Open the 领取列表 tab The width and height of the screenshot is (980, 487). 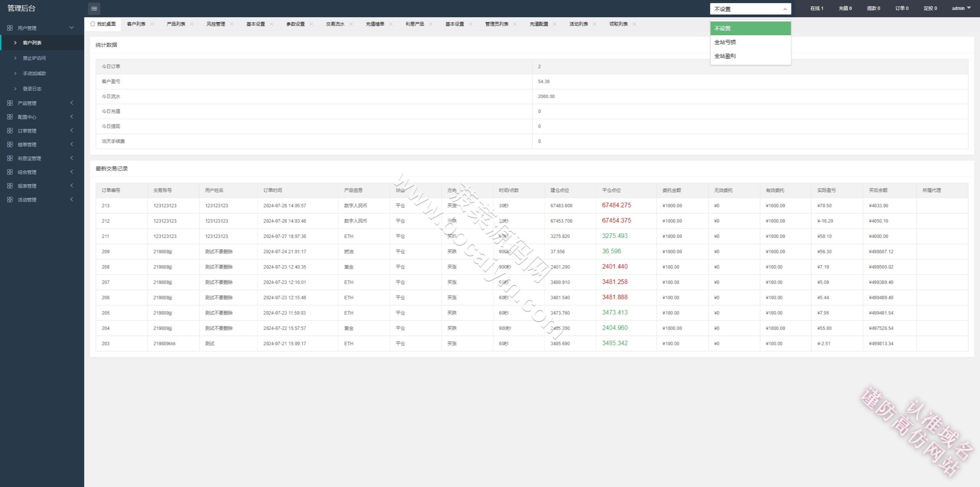pos(619,24)
